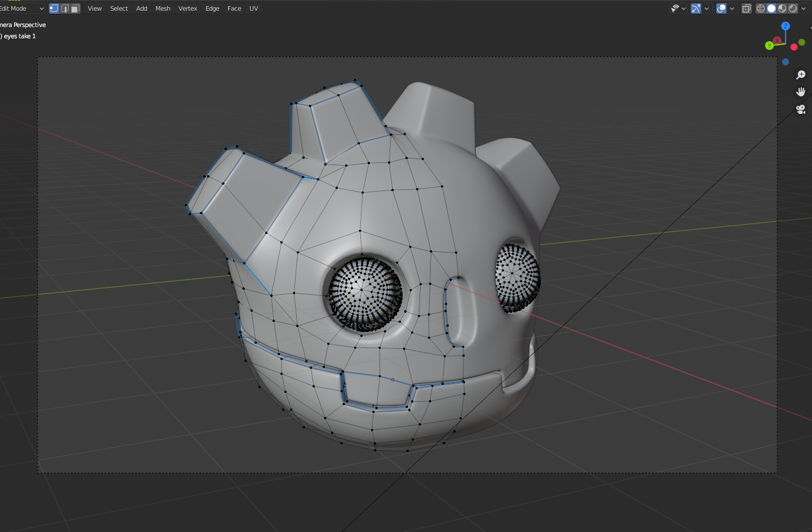
Task: Switch to Edge select mode
Action: [x=65, y=8]
